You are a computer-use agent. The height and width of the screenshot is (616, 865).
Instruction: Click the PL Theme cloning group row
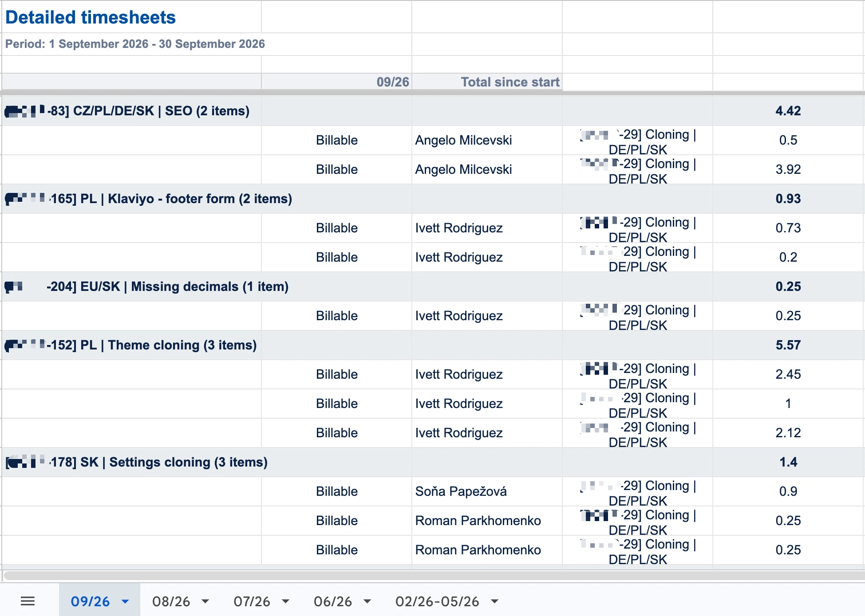click(x=432, y=345)
